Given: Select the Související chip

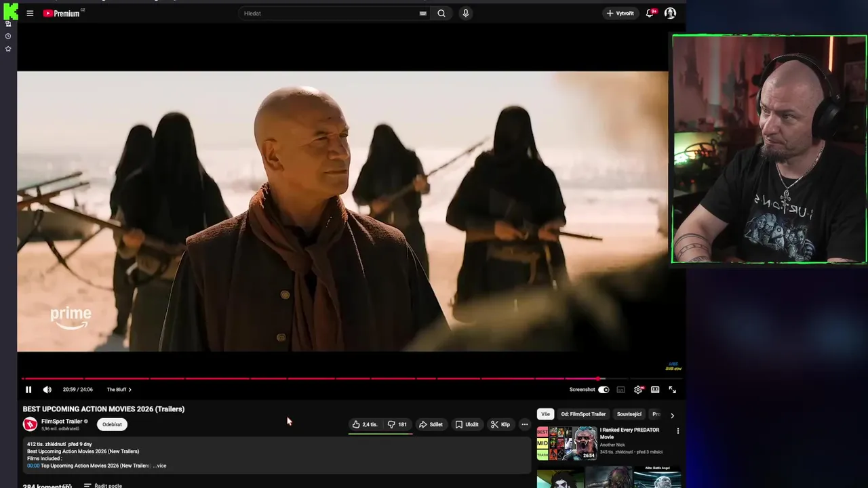Looking at the screenshot, I should [x=629, y=414].
